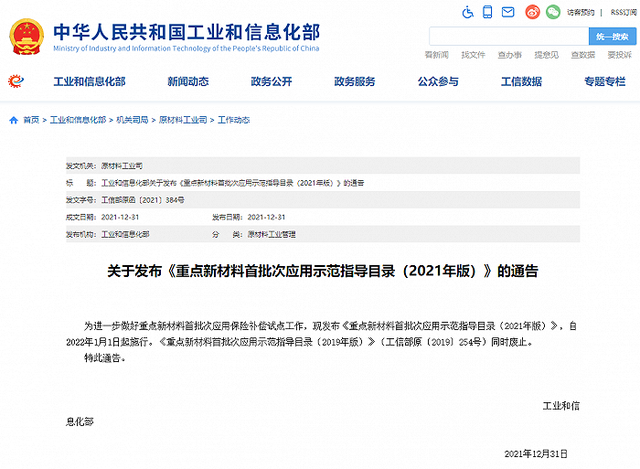
Task: Switch to the 专题专栏 section
Action: [604, 81]
